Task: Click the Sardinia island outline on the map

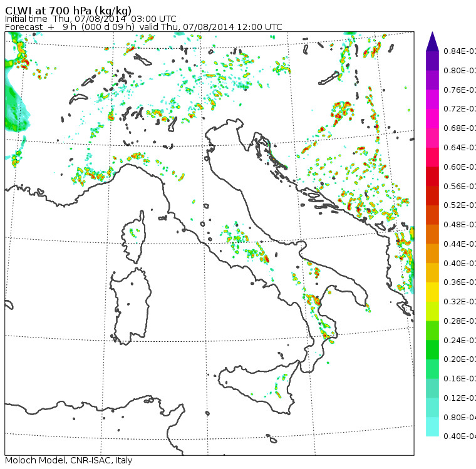Action: [x=130, y=306]
